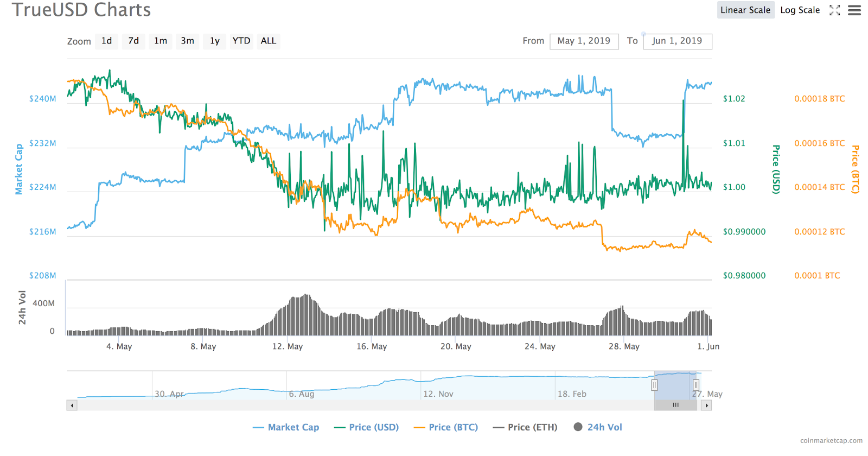Set zoom to ALL
This screenshot has height=456, width=868.
click(x=269, y=41)
